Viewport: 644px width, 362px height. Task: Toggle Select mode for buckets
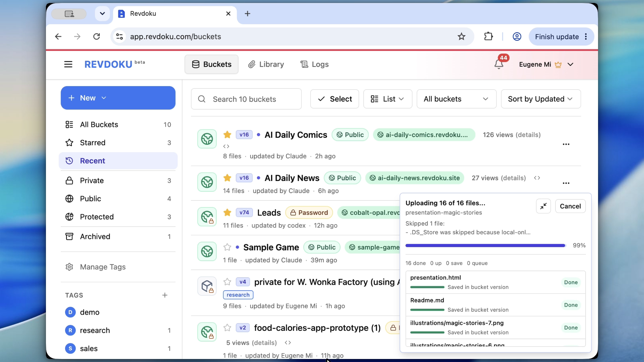tap(334, 99)
